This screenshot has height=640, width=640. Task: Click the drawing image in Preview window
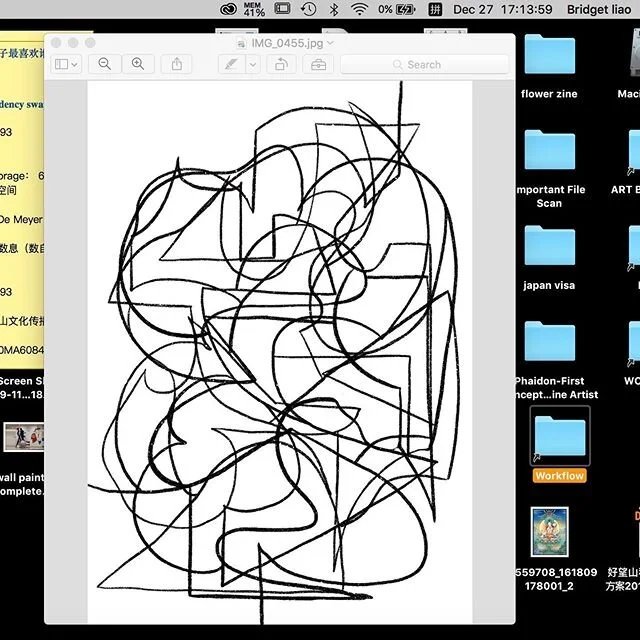[280, 352]
